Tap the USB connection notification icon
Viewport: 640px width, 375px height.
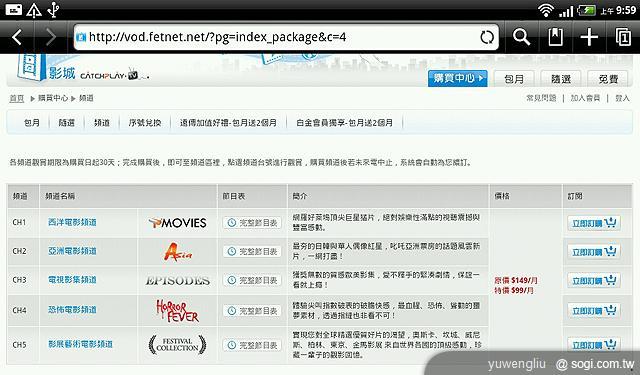click(x=53, y=10)
